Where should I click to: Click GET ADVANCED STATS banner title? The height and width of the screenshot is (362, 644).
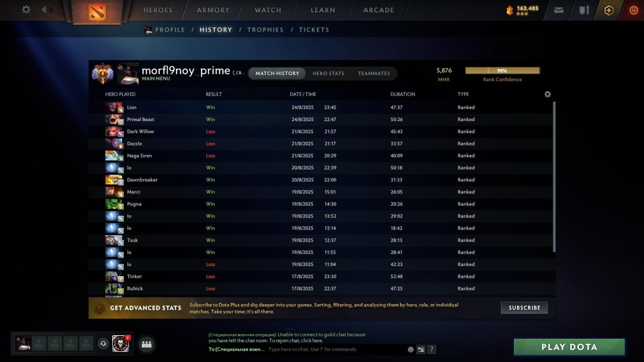[x=145, y=308]
